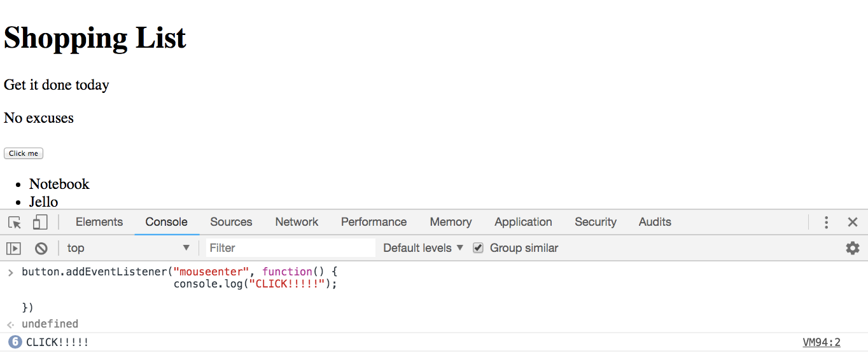Open the Sources tab

click(x=231, y=222)
